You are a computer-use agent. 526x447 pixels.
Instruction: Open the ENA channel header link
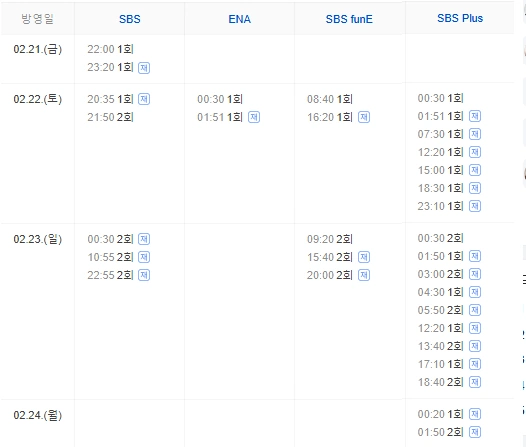(240, 19)
